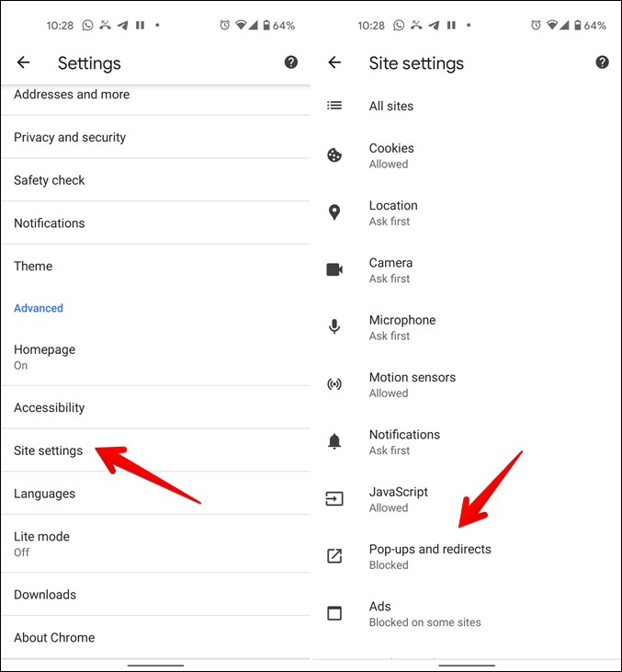Viewport: 622px width, 672px height.
Task: Open JavaScript setting
Action: (467, 499)
